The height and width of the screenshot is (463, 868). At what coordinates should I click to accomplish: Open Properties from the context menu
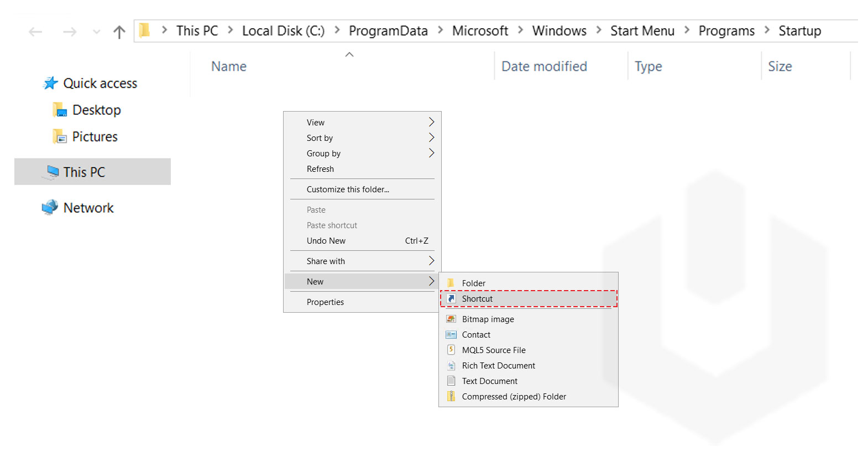325,302
